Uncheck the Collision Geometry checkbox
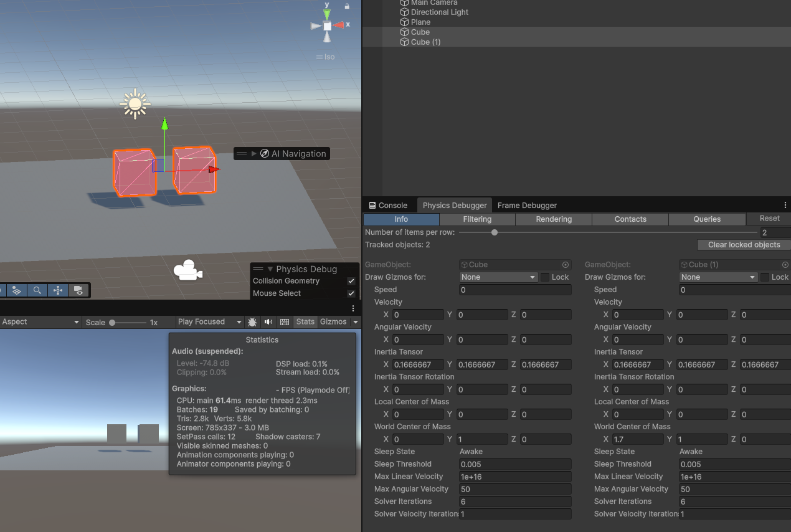 pos(351,281)
